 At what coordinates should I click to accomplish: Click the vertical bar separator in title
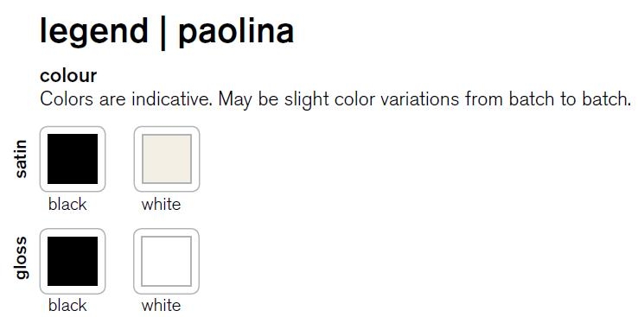(163, 34)
